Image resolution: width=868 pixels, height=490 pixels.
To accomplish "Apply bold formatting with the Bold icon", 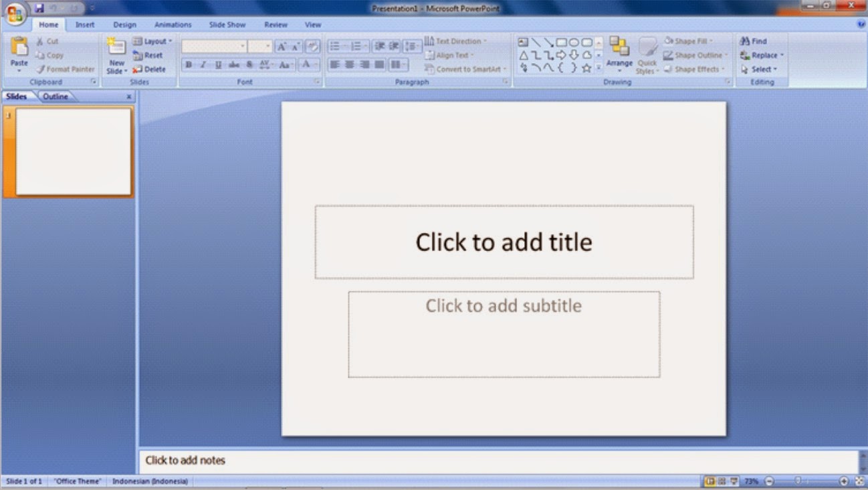I will coord(189,65).
